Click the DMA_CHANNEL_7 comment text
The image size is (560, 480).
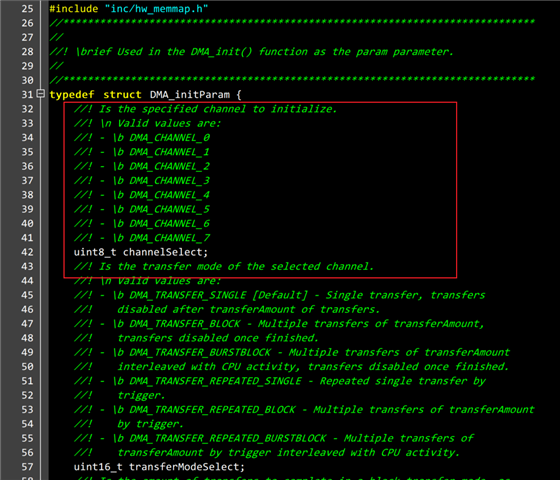click(170, 238)
